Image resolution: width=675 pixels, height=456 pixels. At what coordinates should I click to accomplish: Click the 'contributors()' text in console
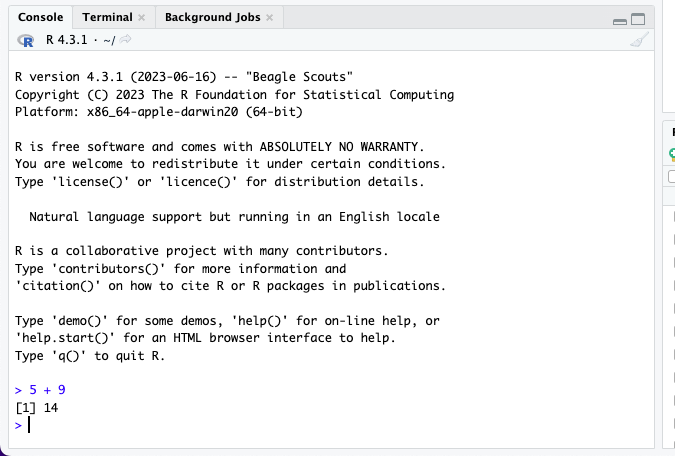pyautogui.click(x=108, y=269)
